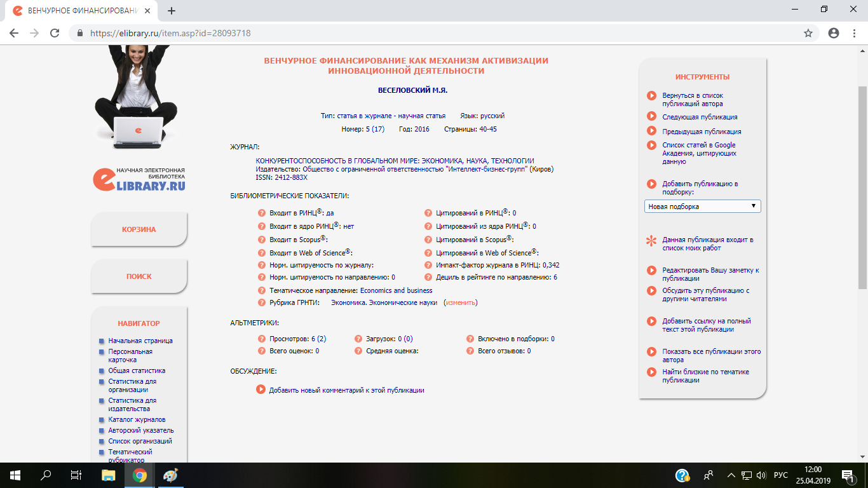
Task: Click help icon beside 'Цитирований в Web of Science'
Action: tap(428, 253)
